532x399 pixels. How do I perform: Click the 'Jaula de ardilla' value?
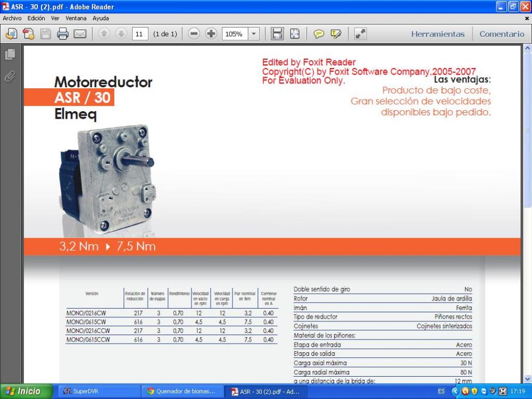[452, 298]
